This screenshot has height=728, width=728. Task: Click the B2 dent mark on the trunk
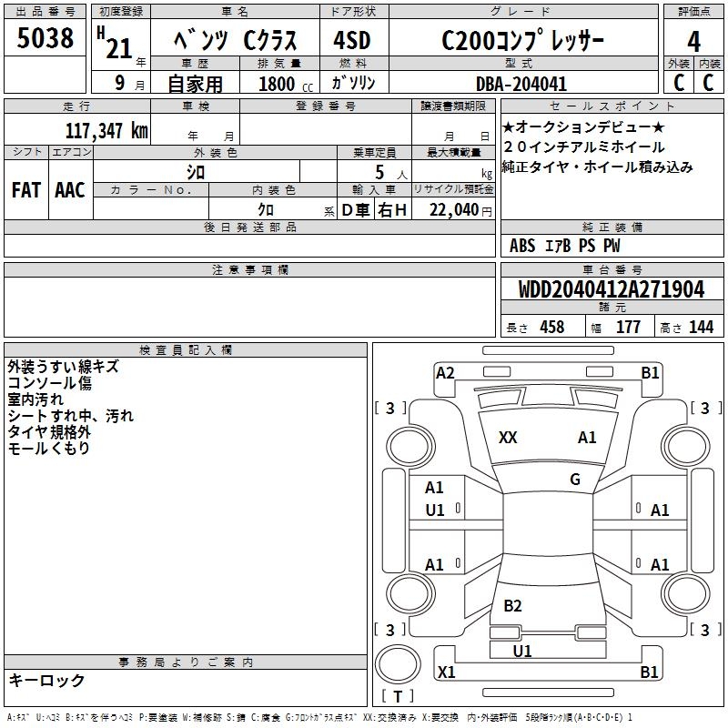point(512,606)
